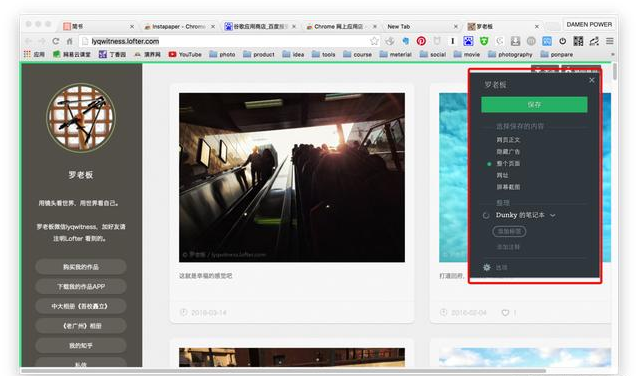The image size is (643, 376).
Task: Open the YouTube bookmark
Action: coord(185,54)
